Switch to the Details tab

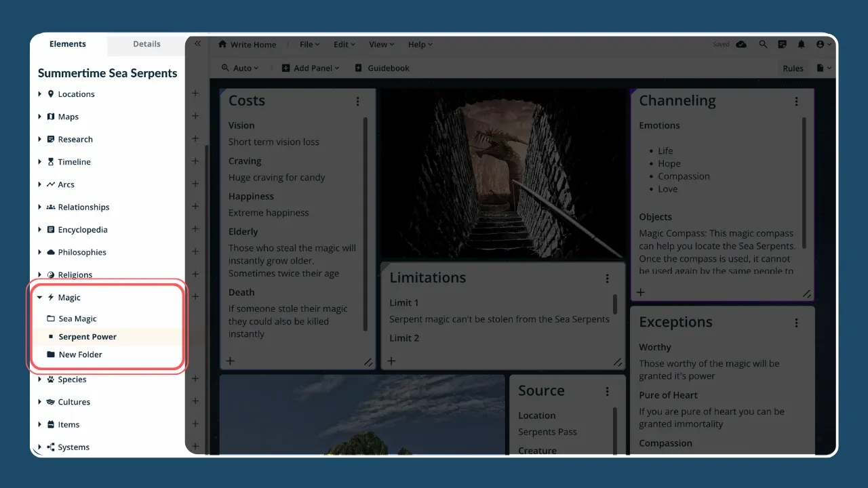(146, 44)
